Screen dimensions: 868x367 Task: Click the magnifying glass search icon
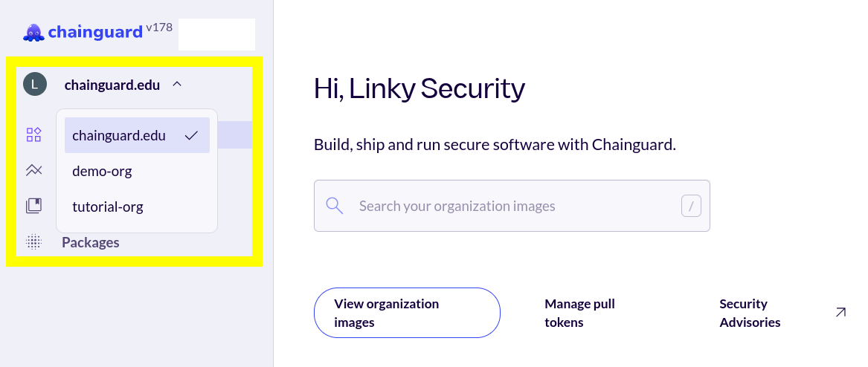click(335, 206)
